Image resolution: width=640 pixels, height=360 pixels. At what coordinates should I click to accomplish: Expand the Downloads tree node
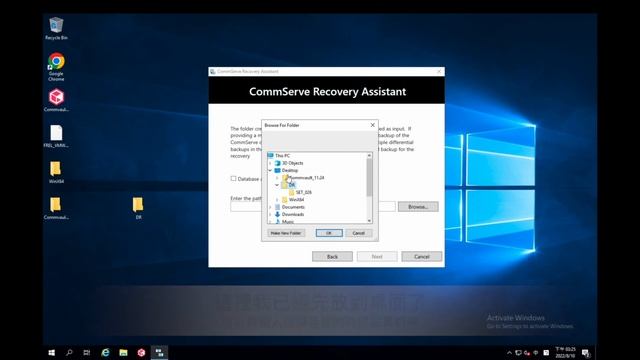coord(270,214)
